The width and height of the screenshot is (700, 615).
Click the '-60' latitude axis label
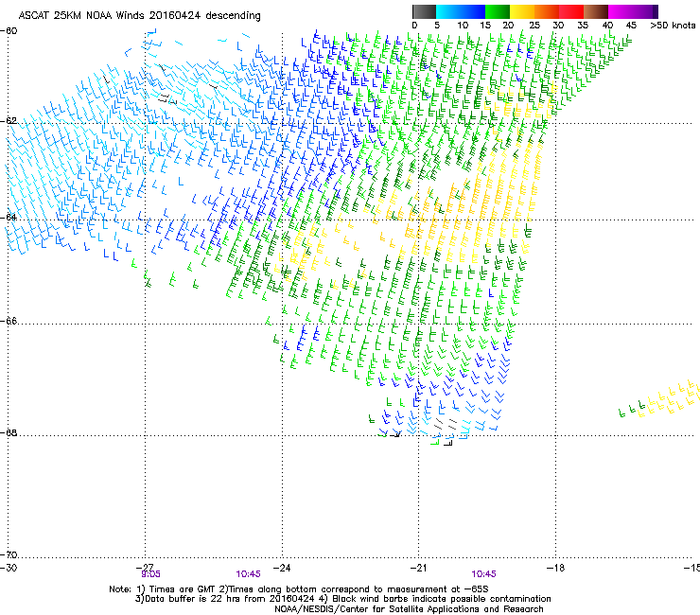click(9, 31)
